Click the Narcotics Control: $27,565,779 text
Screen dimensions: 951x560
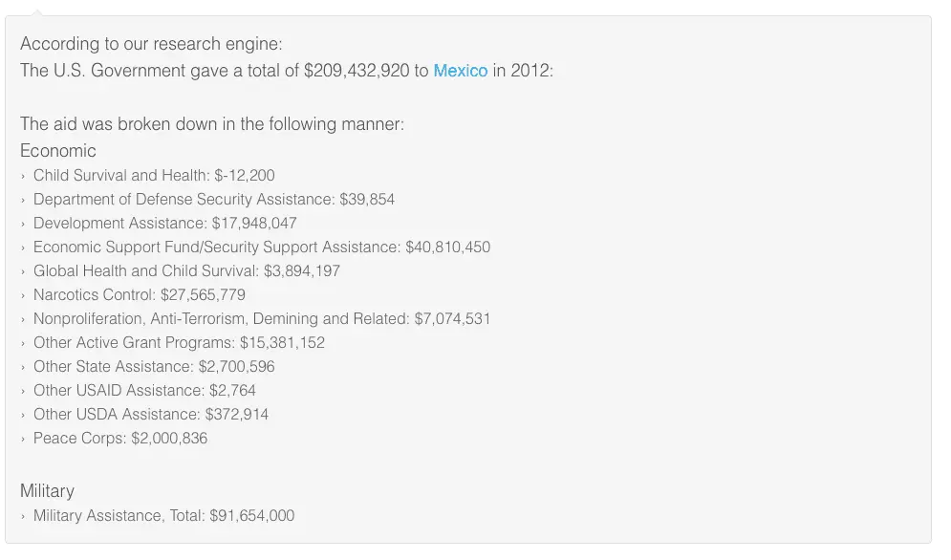[140, 295]
